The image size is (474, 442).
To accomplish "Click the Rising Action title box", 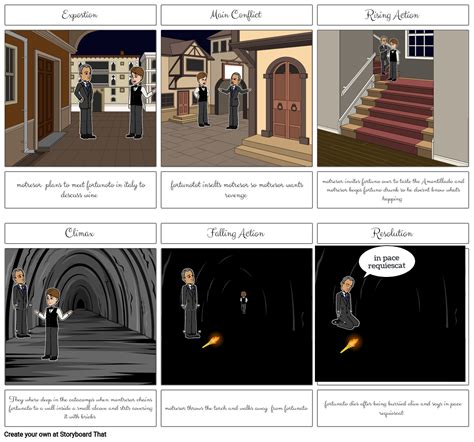I will [x=393, y=15].
